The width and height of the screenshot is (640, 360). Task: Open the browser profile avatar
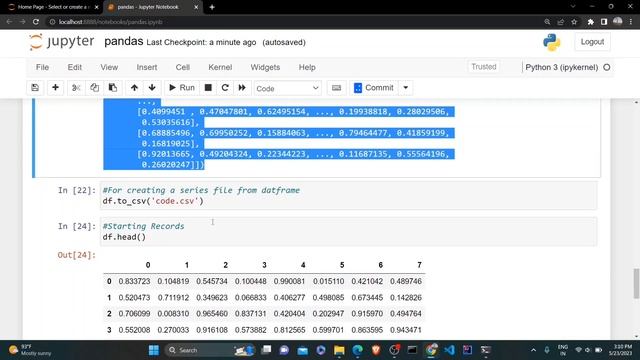pos(618,22)
